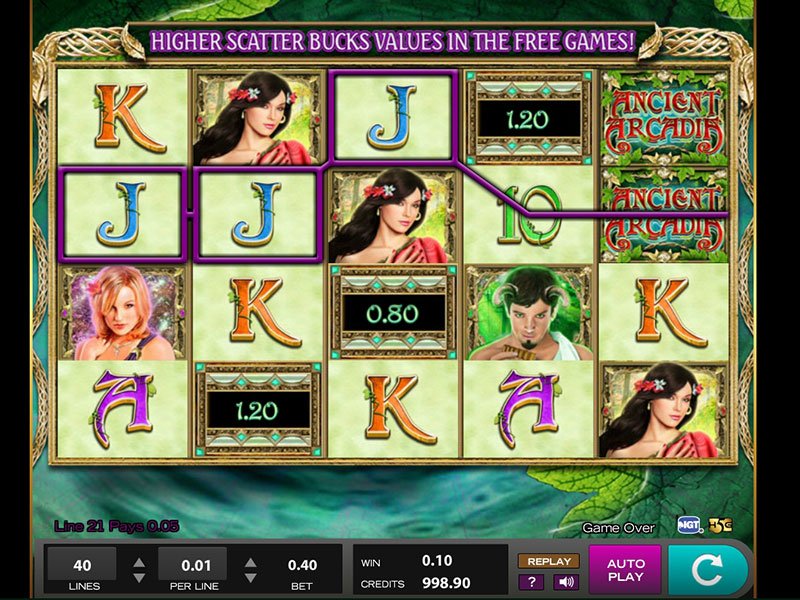Click the H5G logo icon
The width and height of the screenshot is (800, 600).
(720, 524)
